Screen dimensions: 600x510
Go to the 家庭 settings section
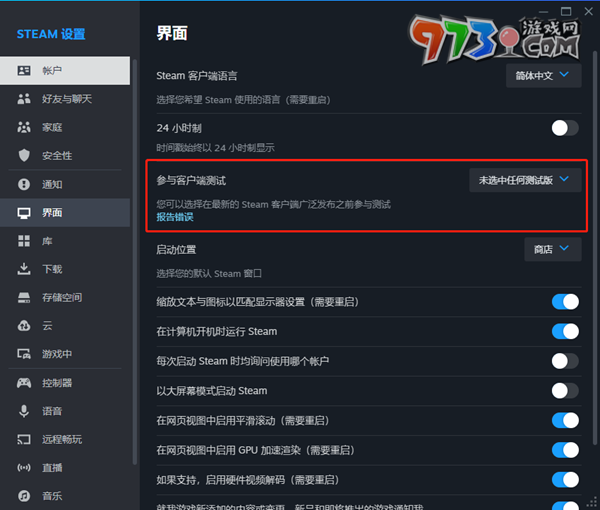click(52, 128)
